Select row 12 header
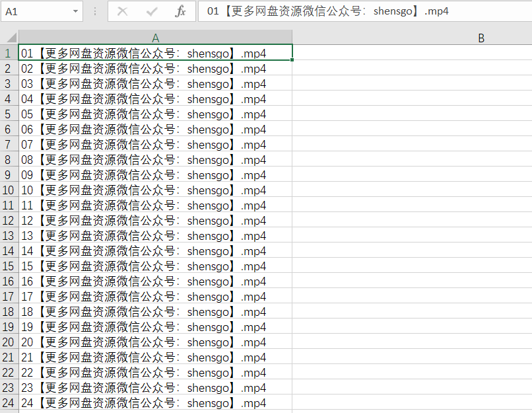 [x=8, y=221]
